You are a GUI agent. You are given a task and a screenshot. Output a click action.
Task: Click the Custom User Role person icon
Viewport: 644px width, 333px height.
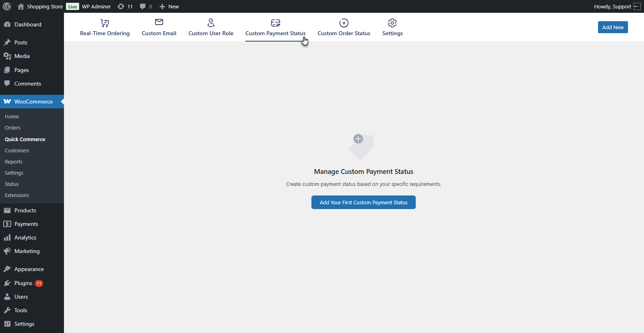coord(211,23)
